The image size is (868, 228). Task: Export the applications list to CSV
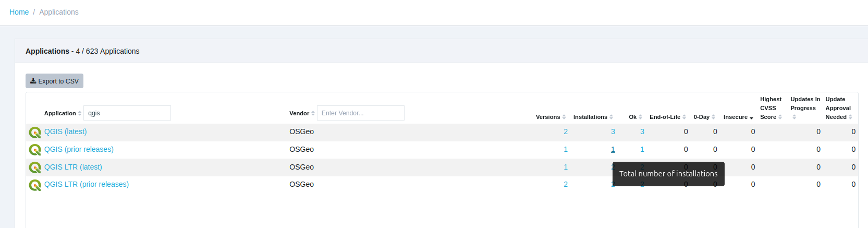(54, 81)
